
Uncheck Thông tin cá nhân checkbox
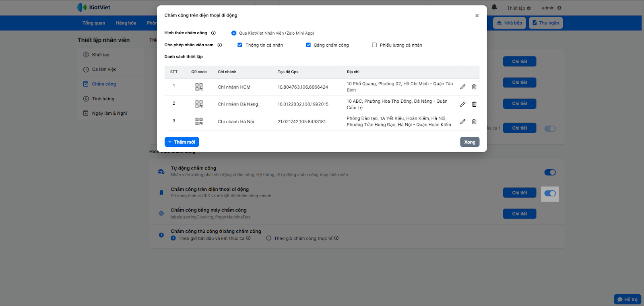[x=240, y=45]
